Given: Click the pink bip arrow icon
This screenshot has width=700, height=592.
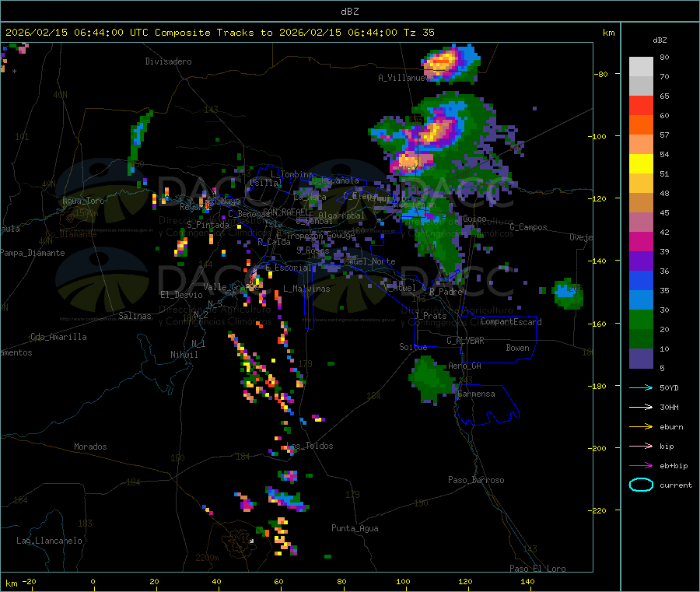Looking at the screenshot, I should (641, 446).
